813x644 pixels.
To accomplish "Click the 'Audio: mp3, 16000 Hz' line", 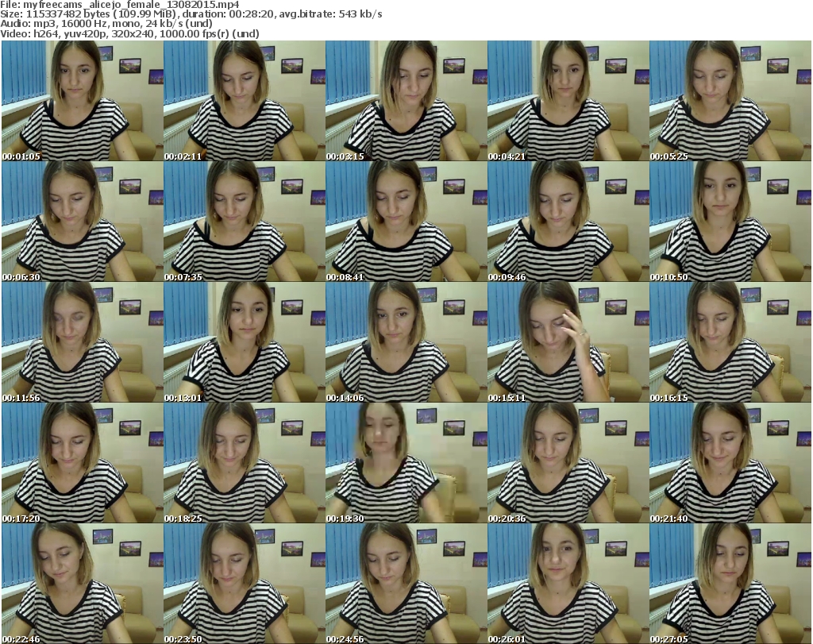I will (x=106, y=24).
